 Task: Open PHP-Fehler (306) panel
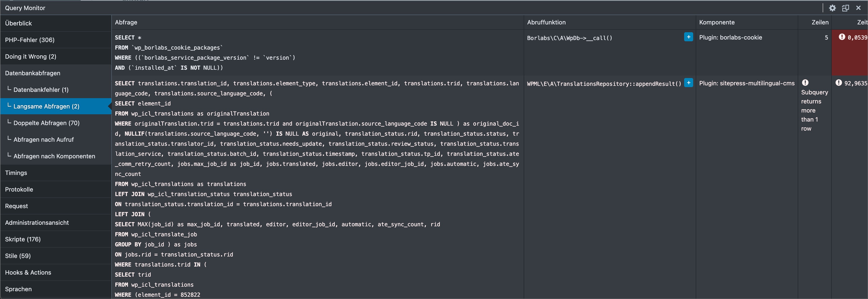click(x=30, y=40)
